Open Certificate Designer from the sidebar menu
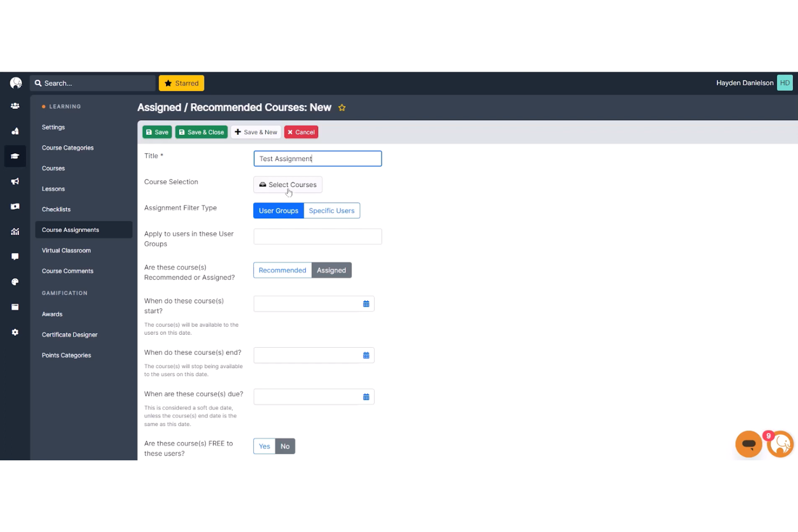The width and height of the screenshot is (798, 532). tap(70, 334)
